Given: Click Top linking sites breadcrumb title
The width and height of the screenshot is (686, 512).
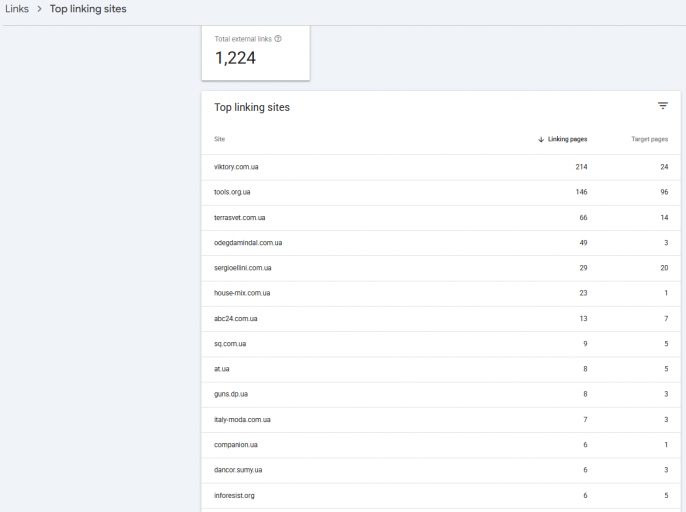Looking at the screenshot, I should [88, 9].
